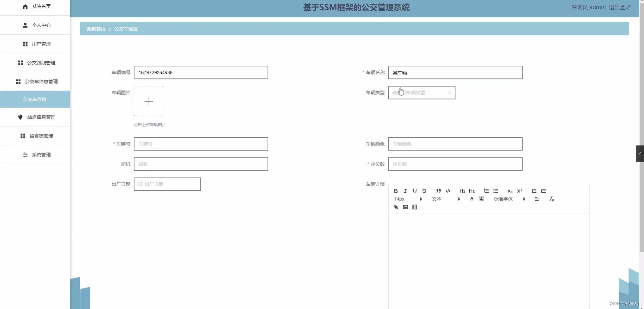Apply Heading 2 style
Image resolution: width=644 pixels, height=309 pixels.
click(472, 191)
